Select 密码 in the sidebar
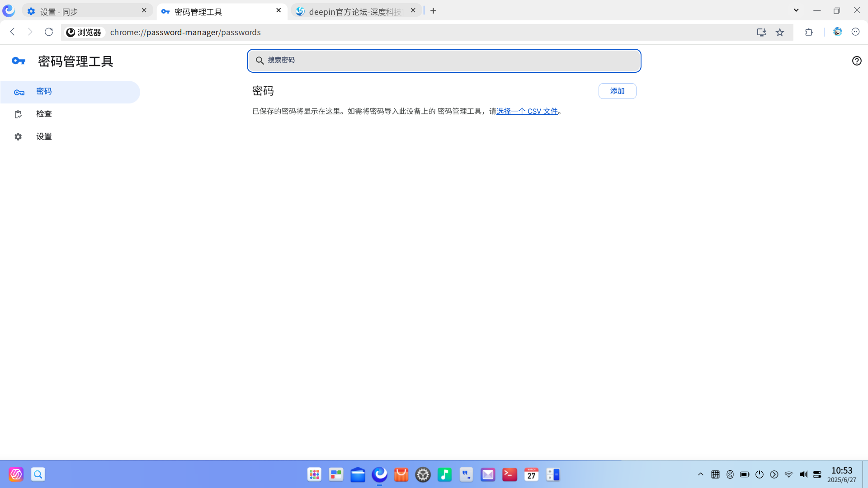This screenshot has height=488, width=868. pyautogui.click(x=70, y=92)
